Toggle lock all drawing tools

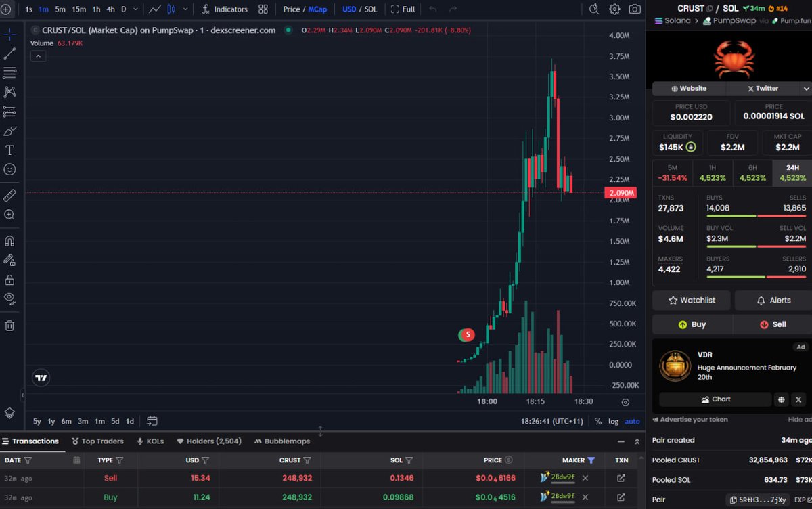pos(9,280)
